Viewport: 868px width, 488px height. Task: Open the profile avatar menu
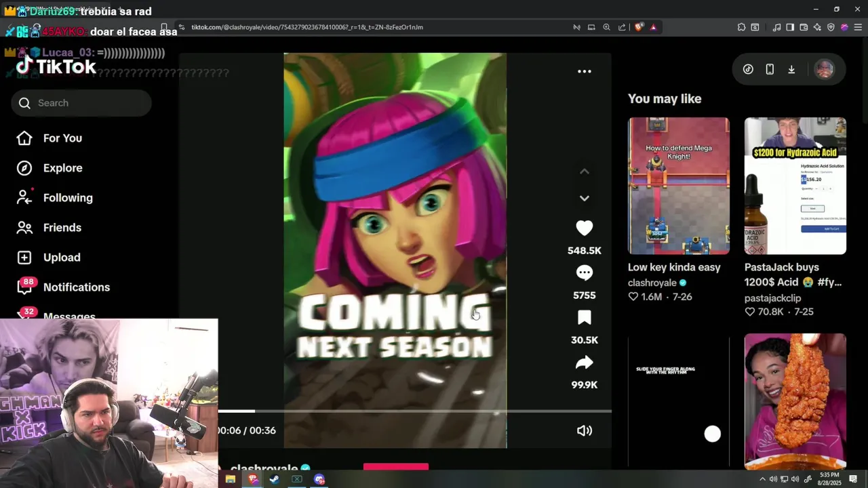coord(824,69)
